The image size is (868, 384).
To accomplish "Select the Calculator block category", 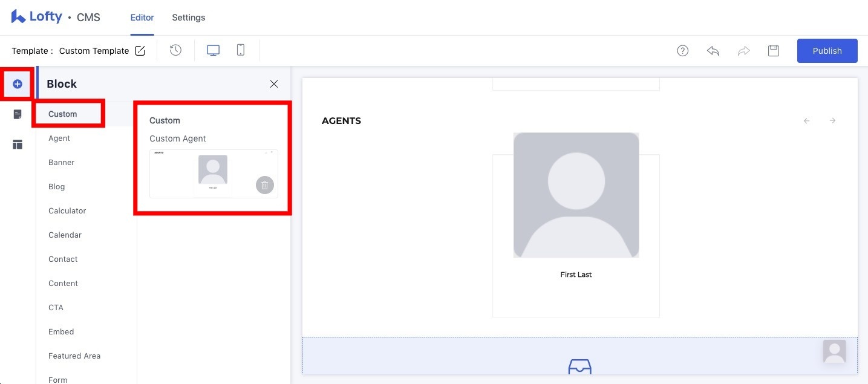I will coord(67,211).
